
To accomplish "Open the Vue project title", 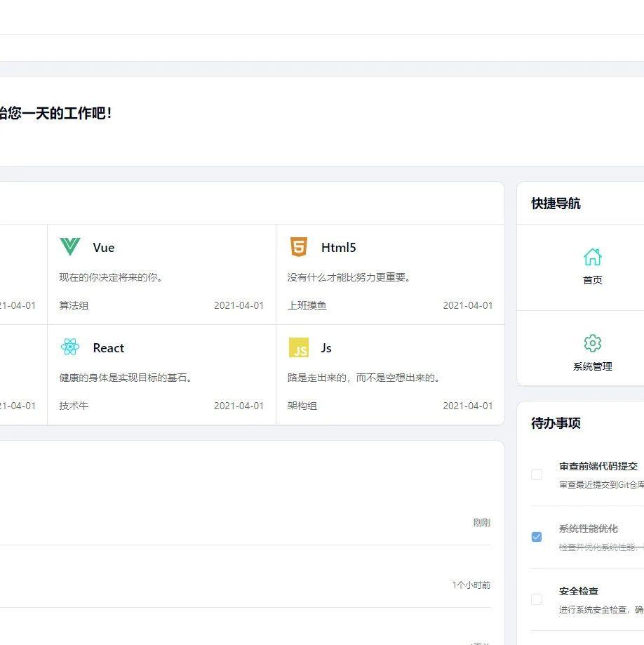I will click(x=104, y=247).
